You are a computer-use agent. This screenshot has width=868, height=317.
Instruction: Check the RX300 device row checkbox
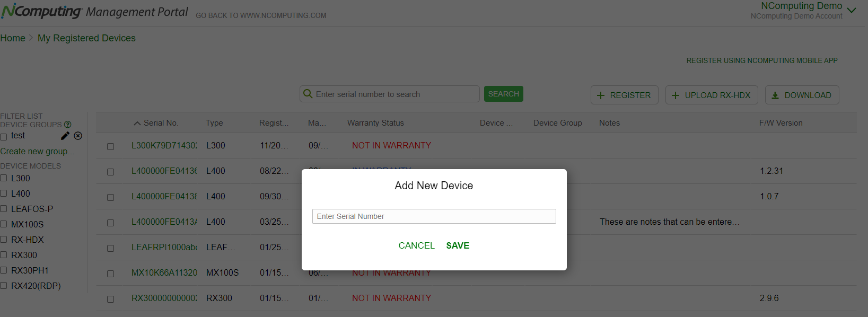tap(110, 299)
